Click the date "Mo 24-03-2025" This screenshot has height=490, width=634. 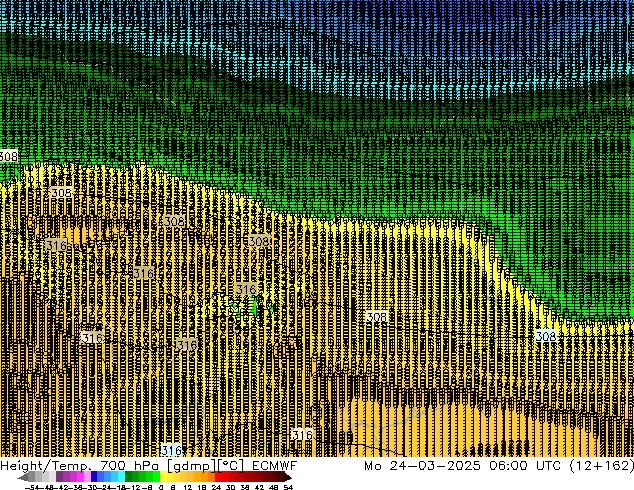point(423,466)
